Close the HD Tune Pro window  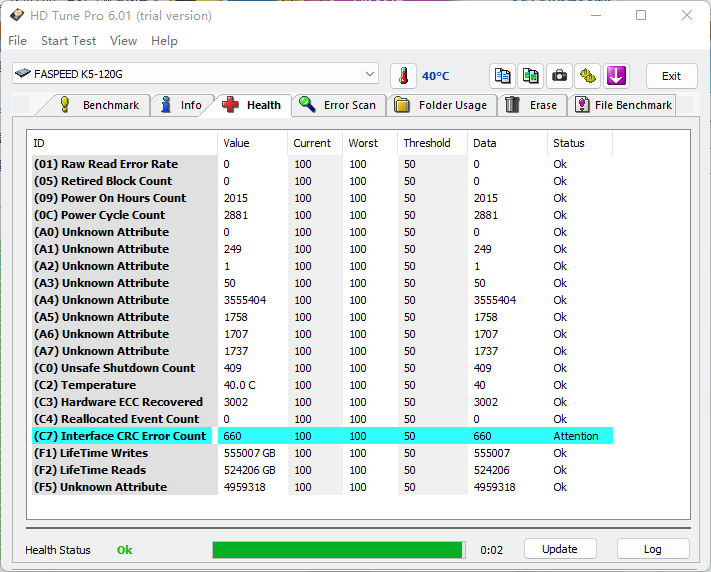coord(687,15)
